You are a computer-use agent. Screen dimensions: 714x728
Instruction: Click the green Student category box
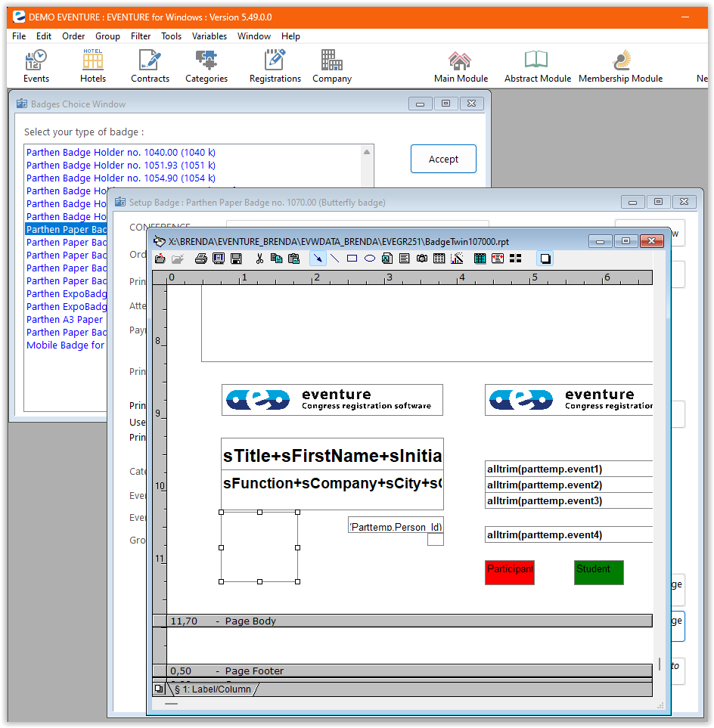point(599,572)
